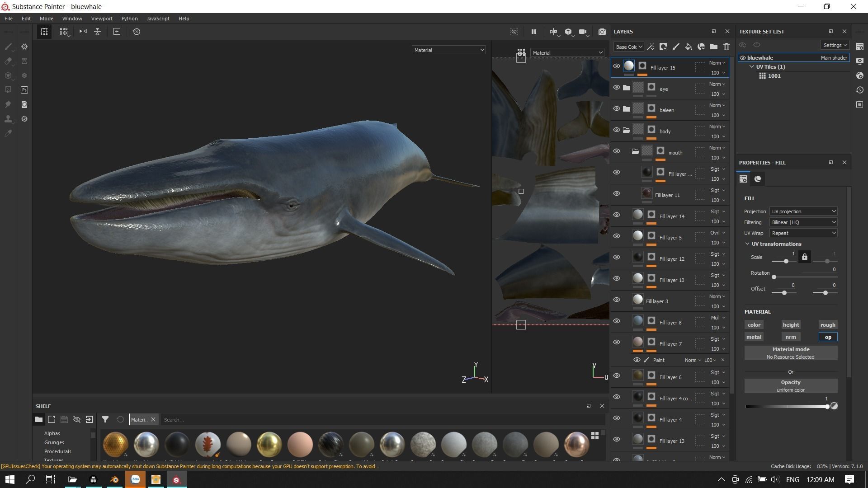868x488 pixels.
Task: Select the Projection tool
Action: pyautogui.click(x=8, y=75)
